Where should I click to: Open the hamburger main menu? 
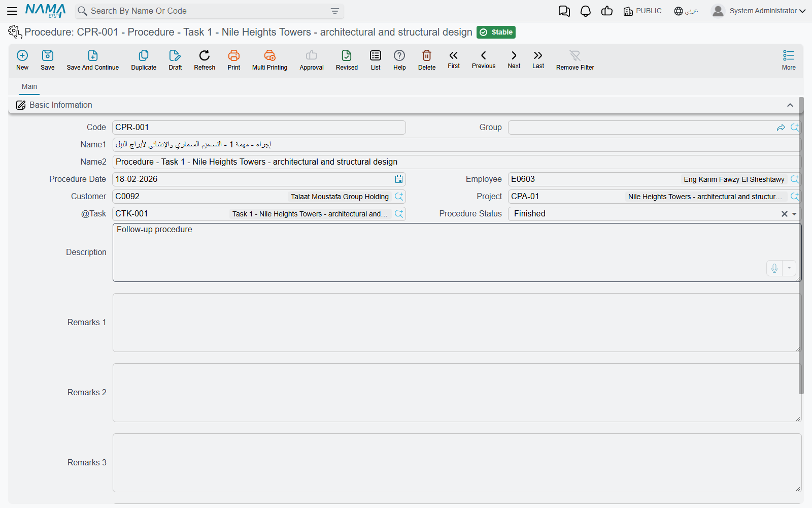12,11
